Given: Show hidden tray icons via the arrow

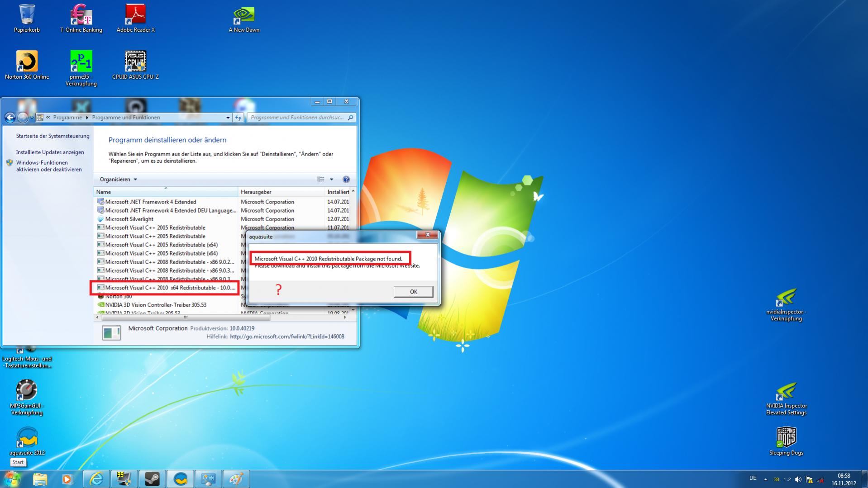Looking at the screenshot, I should coord(765,479).
